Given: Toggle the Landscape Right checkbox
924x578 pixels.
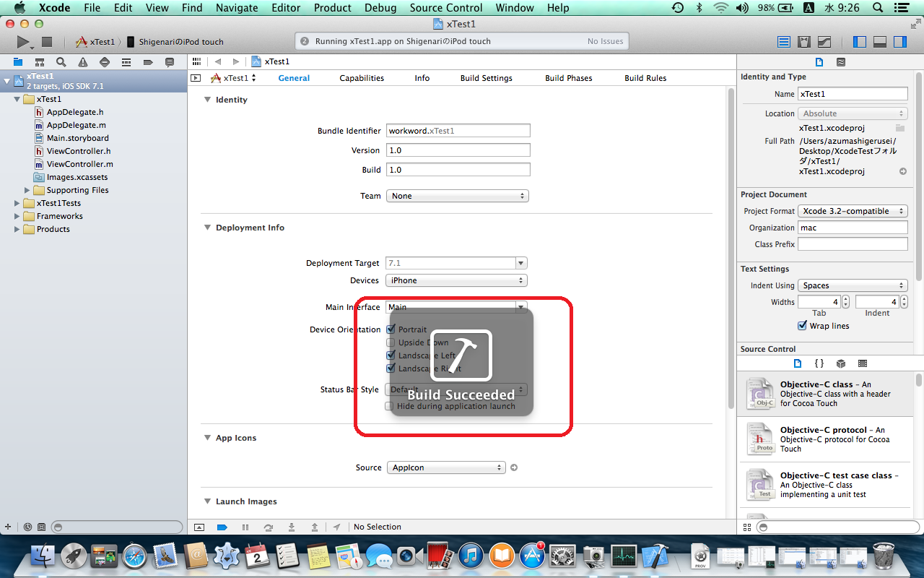Looking at the screenshot, I should point(391,368).
